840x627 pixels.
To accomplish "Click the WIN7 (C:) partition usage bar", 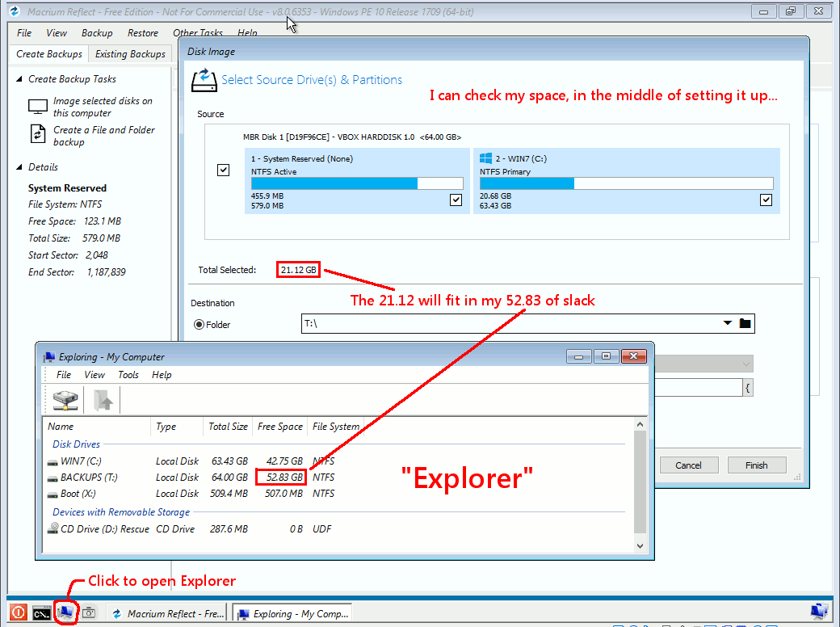I will point(626,183).
